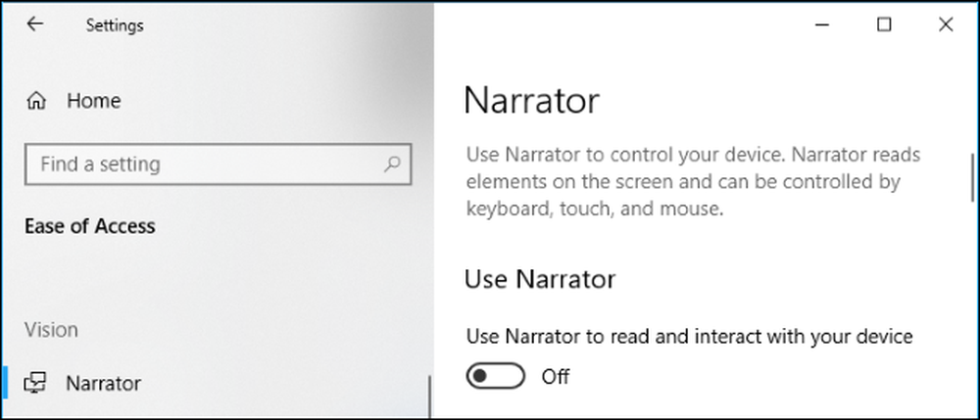
Task: Focus the Find a setting field
Action: click(219, 164)
